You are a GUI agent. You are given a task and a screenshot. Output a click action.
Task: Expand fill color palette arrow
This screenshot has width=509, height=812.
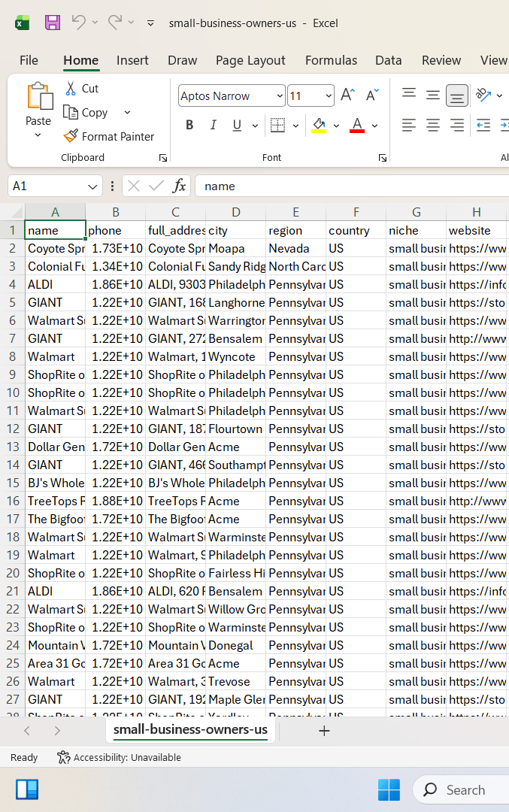tap(336, 126)
